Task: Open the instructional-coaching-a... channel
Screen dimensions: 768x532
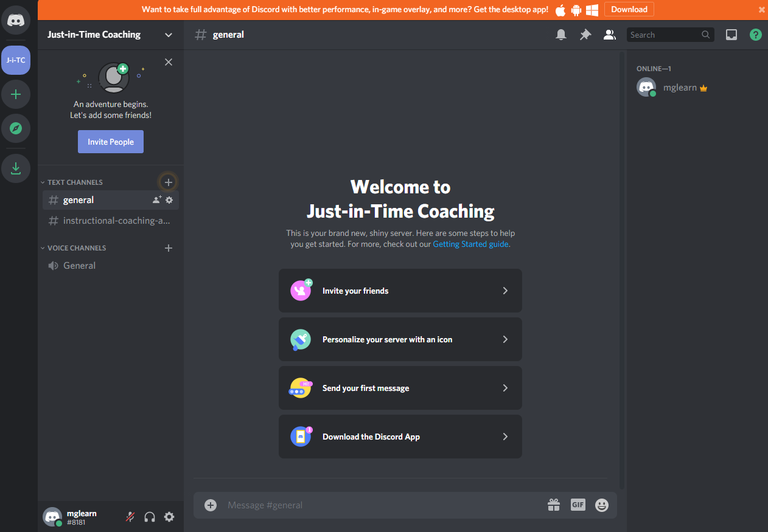Action: coord(111,221)
